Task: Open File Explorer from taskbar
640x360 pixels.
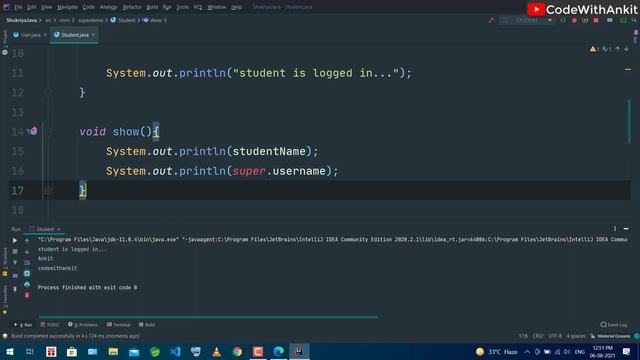Action: point(113,351)
